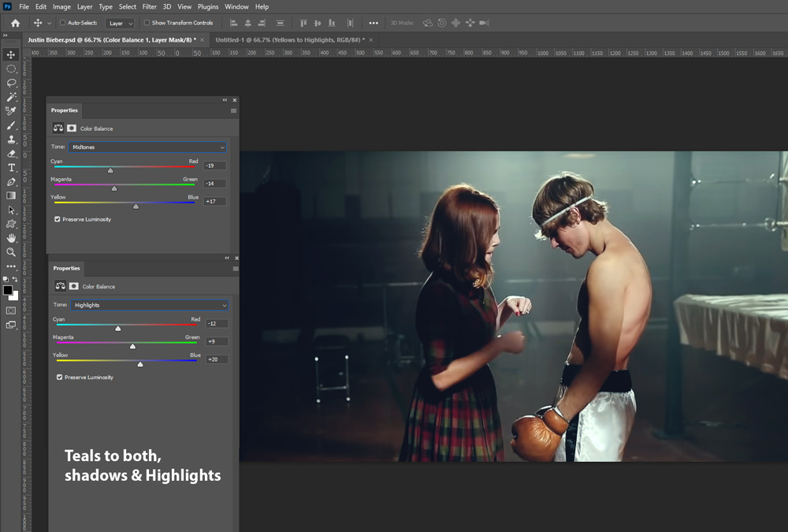The image size is (788, 532).
Task: Select the Elliptical Marquee tool
Action: pyautogui.click(x=11, y=69)
